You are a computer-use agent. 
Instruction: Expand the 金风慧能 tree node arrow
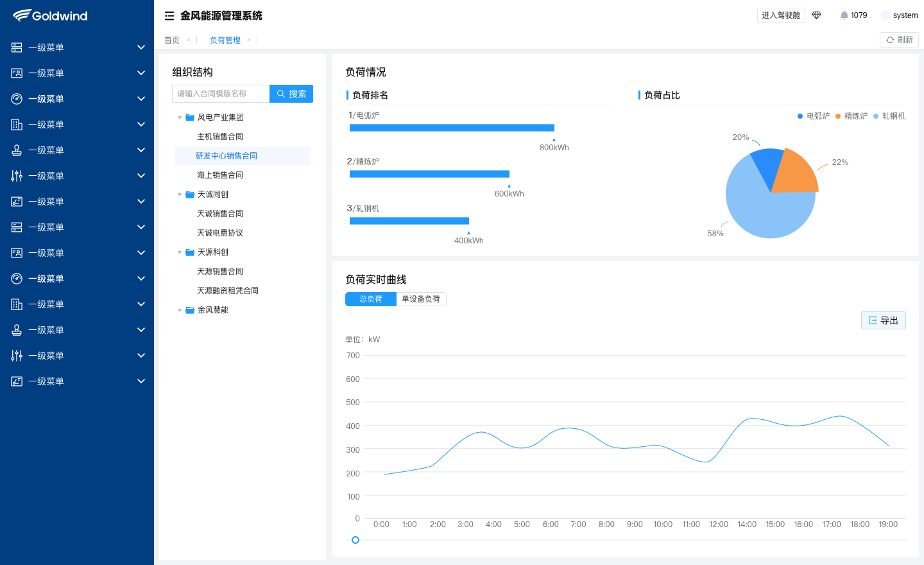pyautogui.click(x=180, y=310)
